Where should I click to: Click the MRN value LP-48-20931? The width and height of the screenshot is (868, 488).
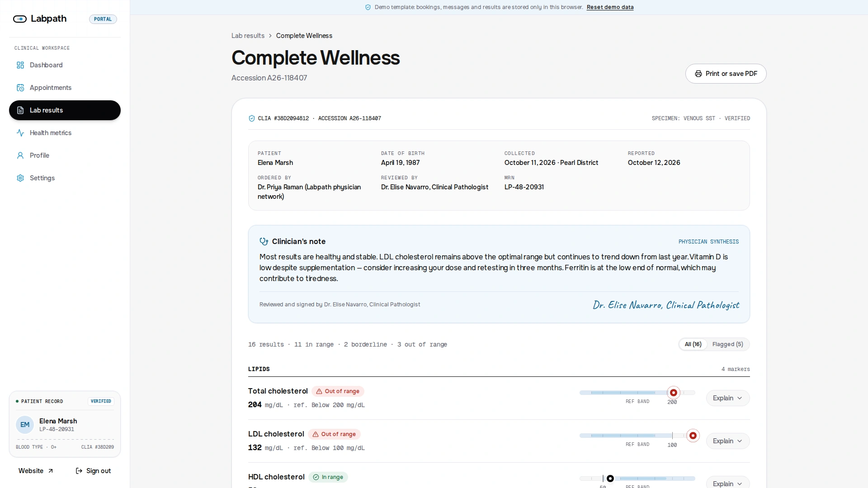(524, 187)
